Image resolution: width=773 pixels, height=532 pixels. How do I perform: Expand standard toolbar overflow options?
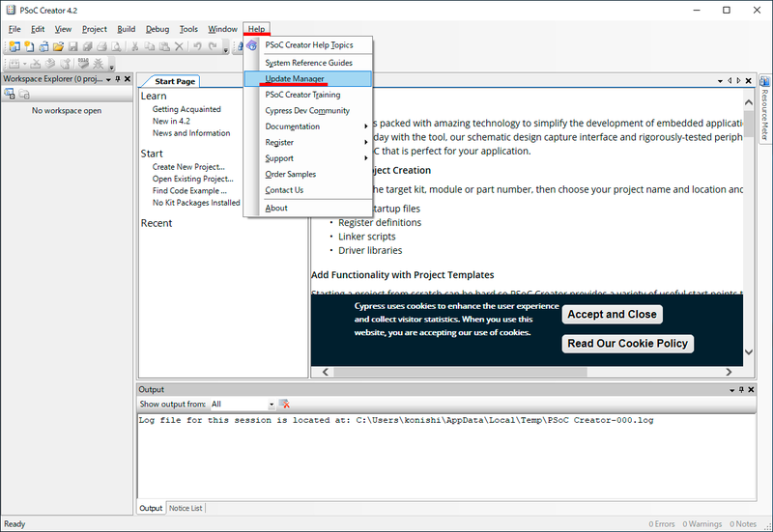point(225,48)
